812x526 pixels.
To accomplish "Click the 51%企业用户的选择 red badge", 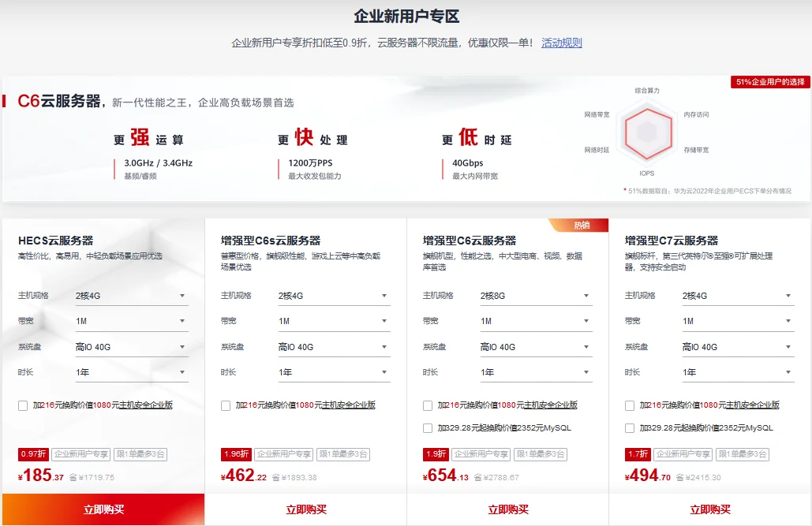I will coord(770,82).
